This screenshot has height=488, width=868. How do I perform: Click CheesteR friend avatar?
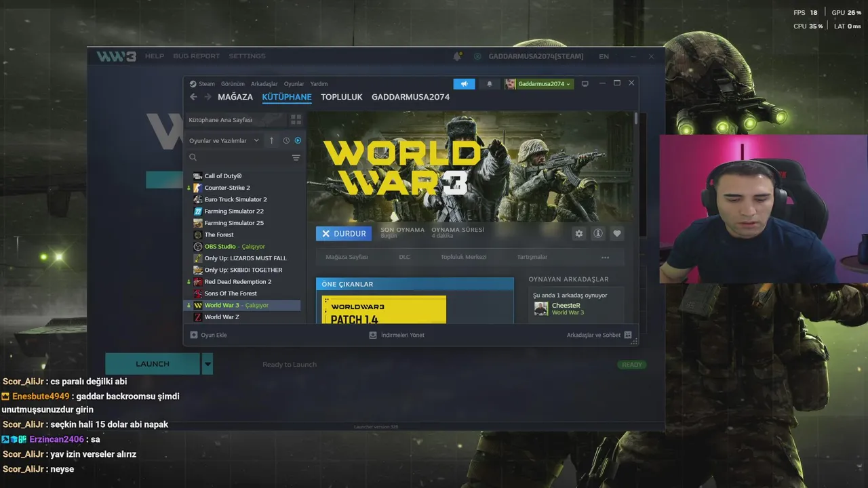coord(541,309)
